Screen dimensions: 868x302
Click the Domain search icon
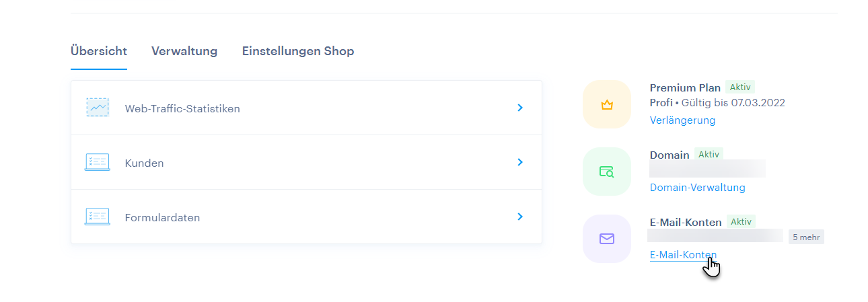pyautogui.click(x=607, y=172)
